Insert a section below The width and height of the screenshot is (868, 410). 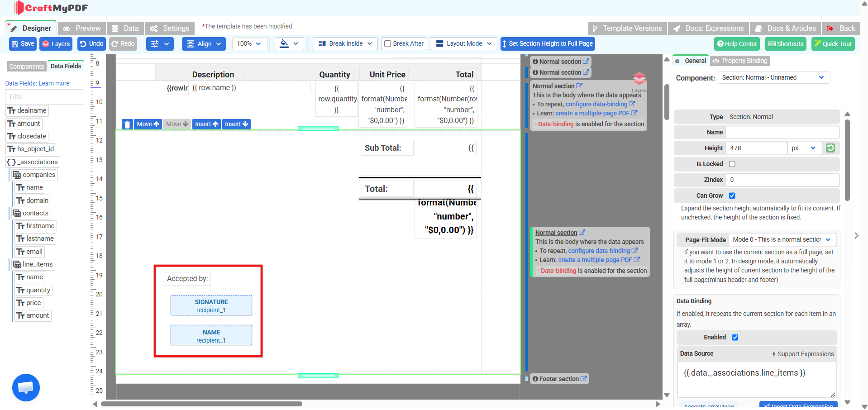236,124
